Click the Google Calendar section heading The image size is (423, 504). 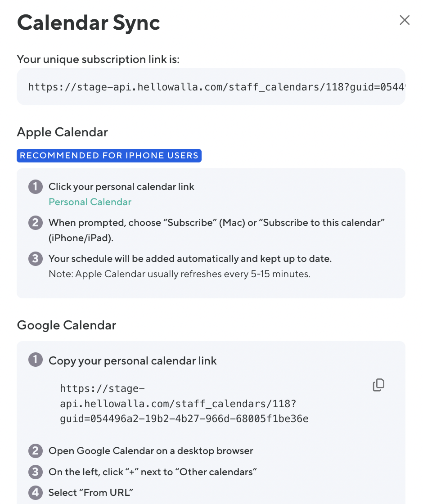pyautogui.click(x=67, y=325)
